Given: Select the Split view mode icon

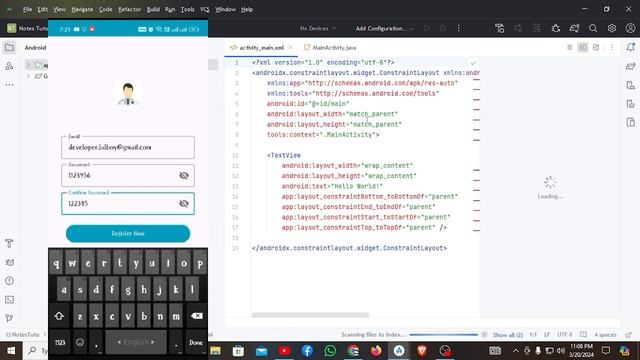Looking at the screenshot, I should tap(582, 48).
